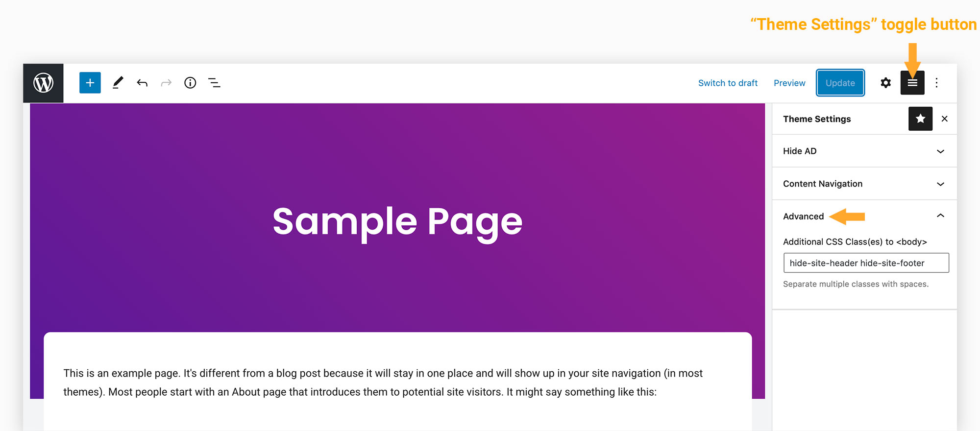Screen dimensions: 980x431
Task: Click the WordPress logo icon
Action: pyautogui.click(x=43, y=83)
